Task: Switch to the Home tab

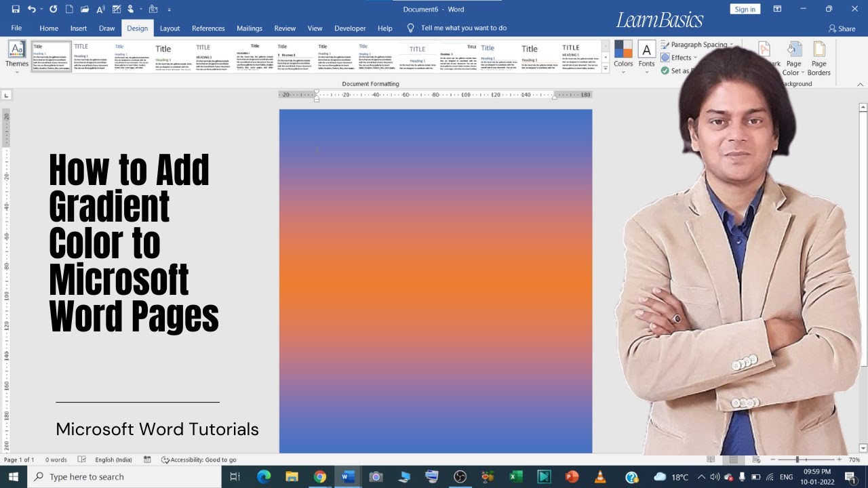Action: point(49,28)
